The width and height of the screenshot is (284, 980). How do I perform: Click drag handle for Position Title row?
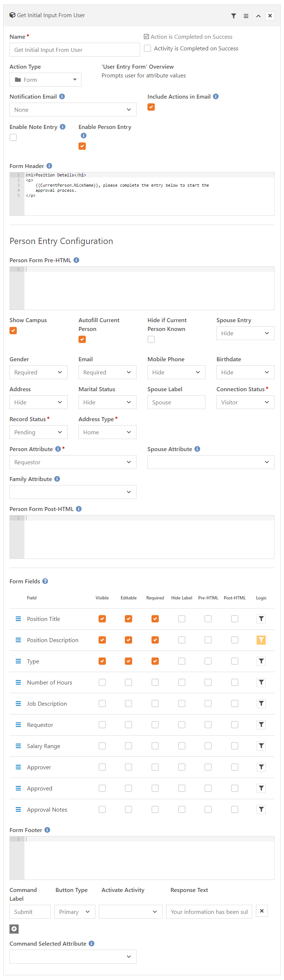pyautogui.click(x=18, y=619)
